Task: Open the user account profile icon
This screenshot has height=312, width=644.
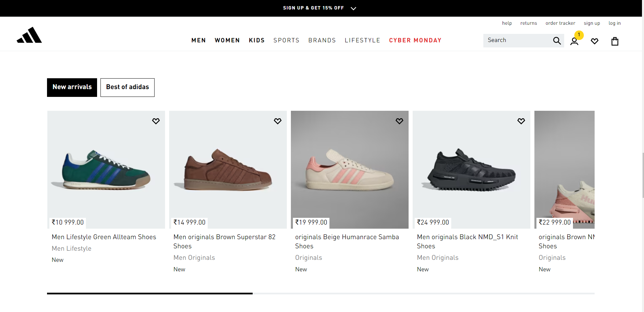Action: point(574,41)
